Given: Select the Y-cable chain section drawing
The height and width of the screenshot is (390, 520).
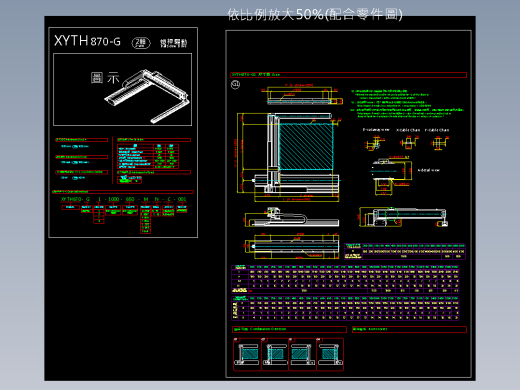Looking at the screenshot, I should tap(440, 143).
